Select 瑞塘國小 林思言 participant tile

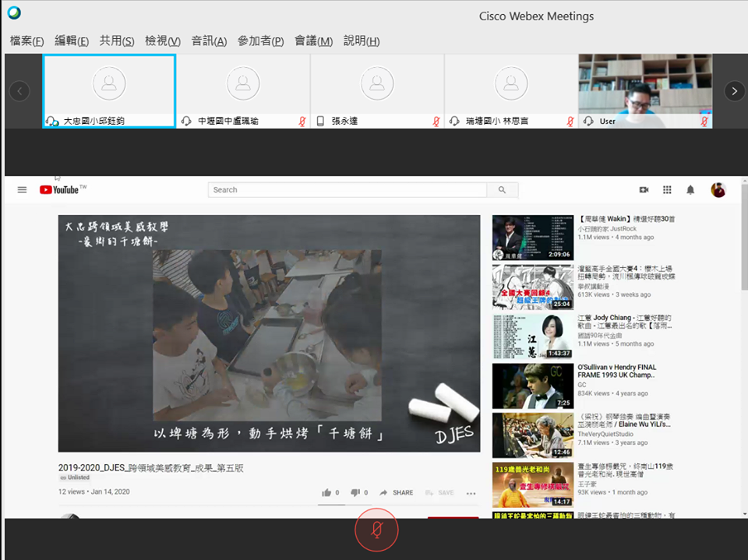(x=511, y=90)
